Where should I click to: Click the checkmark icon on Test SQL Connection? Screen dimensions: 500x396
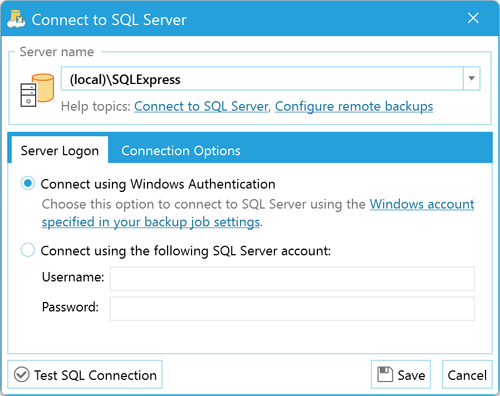pos(22,375)
